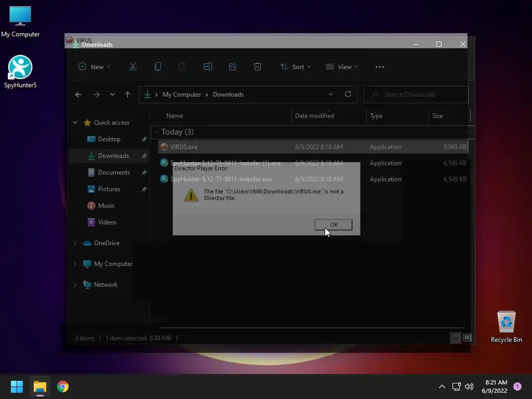The width and height of the screenshot is (532, 399).
Task: Open the notification badge in taskbar
Action: [517, 387]
